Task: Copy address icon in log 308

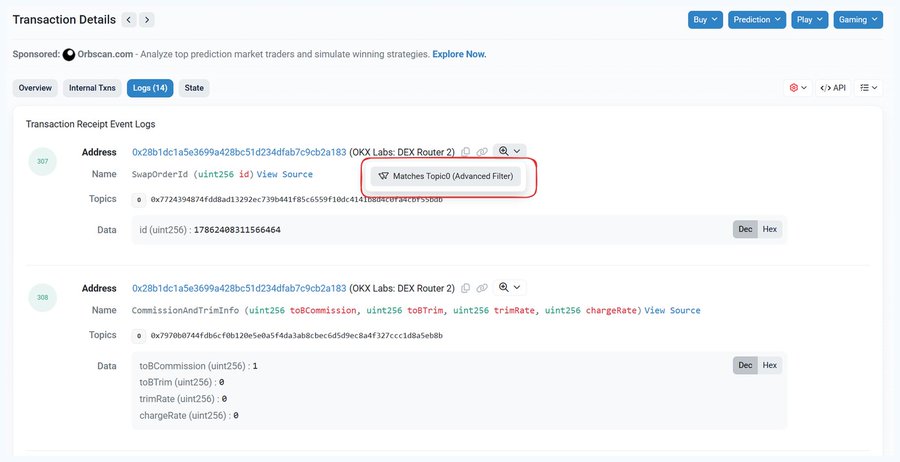Action: tap(466, 288)
